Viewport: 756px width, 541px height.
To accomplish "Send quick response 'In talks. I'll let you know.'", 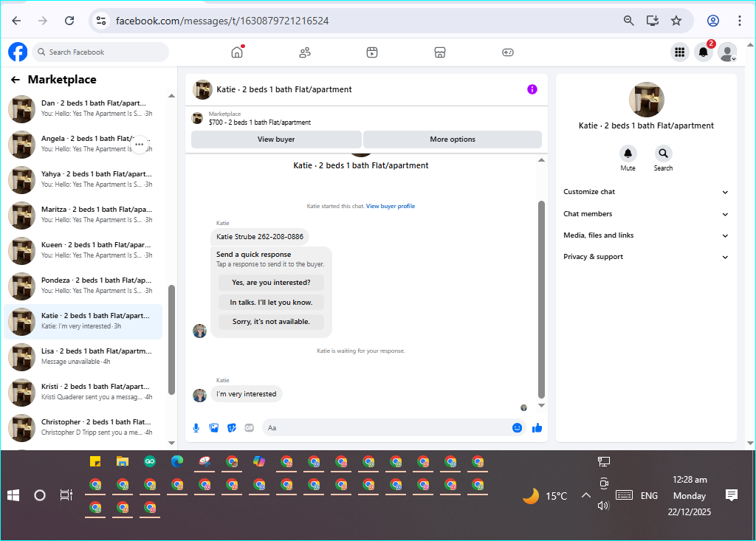I will [x=271, y=303].
